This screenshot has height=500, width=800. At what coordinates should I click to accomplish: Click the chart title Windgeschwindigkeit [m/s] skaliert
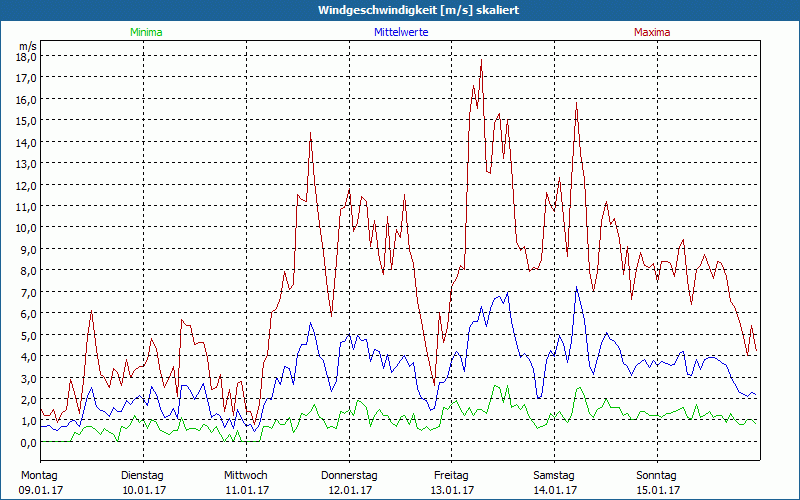pos(418,10)
